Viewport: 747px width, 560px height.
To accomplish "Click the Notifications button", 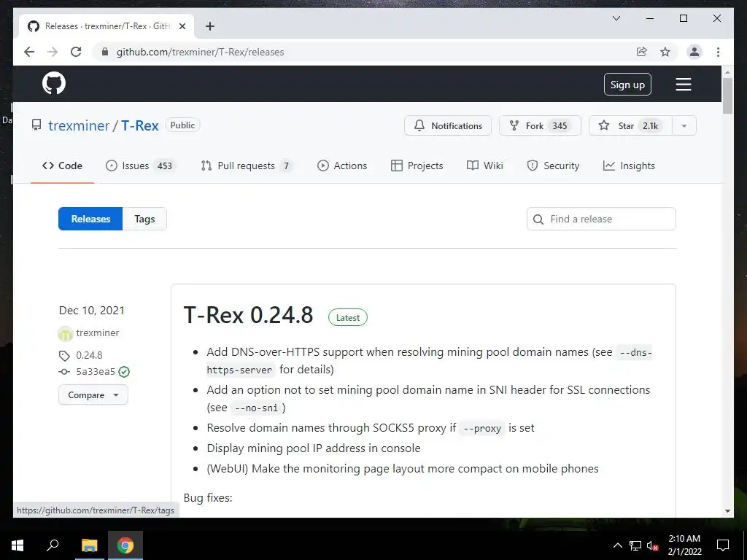I will (x=448, y=125).
